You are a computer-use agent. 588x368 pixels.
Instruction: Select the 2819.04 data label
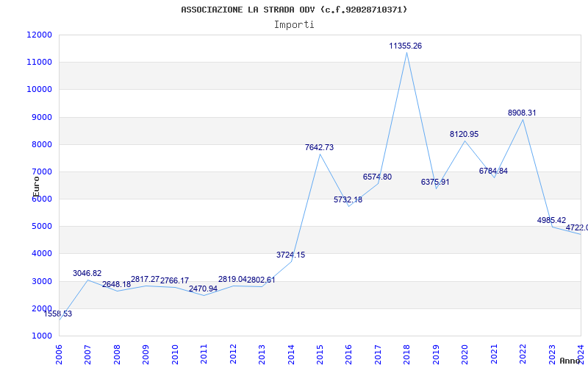[232, 279]
